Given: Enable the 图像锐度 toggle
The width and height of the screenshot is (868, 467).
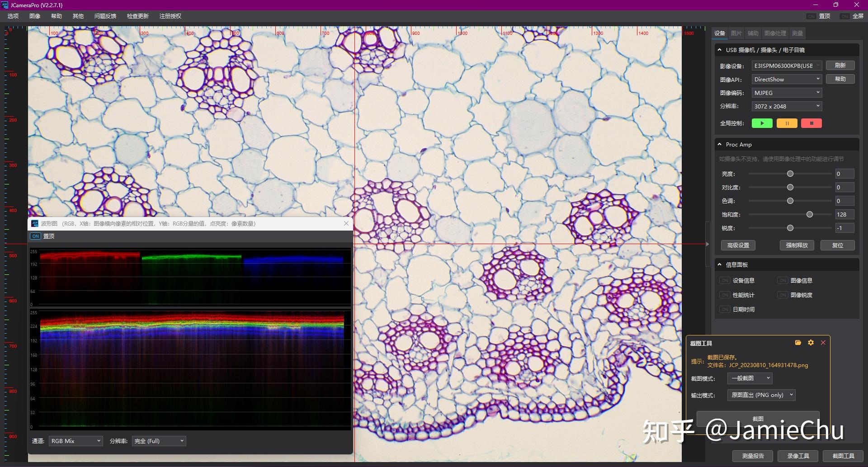Looking at the screenshot, I should (x=783, y=295).
